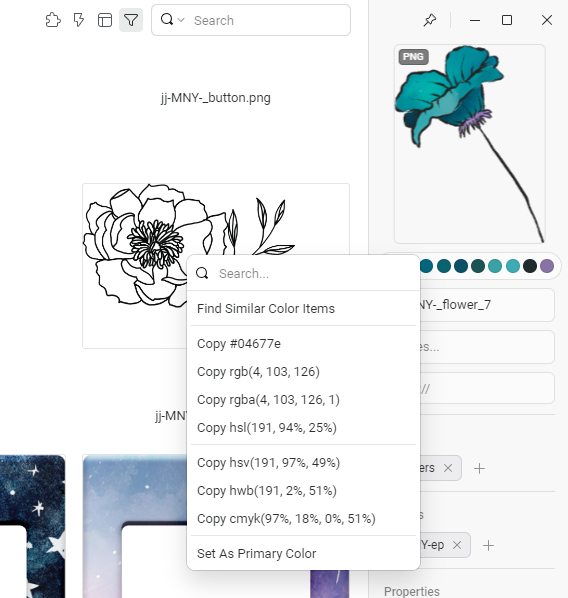Image resolution: width=568 pixels, height=598 pixels.
Task: Click the context menu Search box
Action: click(x=303, y=273)
